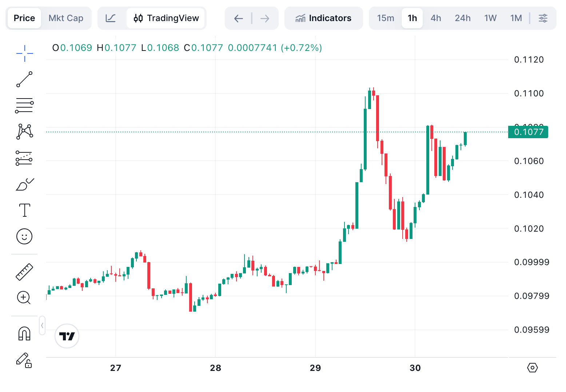Open the Fib retracement tool
This screenshot has width=566, height=392.
point(24,105)
